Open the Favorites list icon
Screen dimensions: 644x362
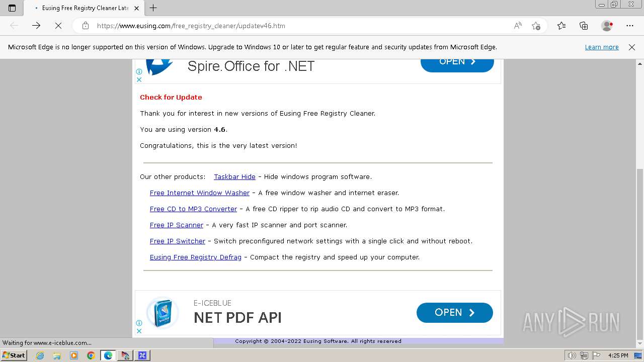coord(561,26)
